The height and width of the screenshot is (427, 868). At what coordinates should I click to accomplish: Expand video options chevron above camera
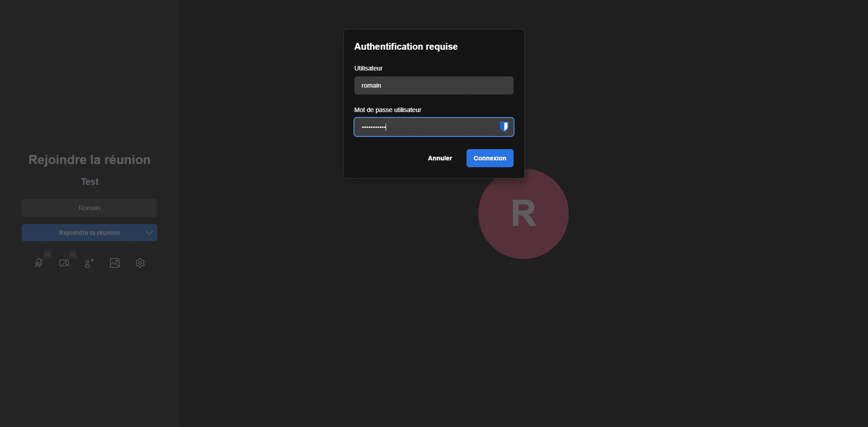73,255
